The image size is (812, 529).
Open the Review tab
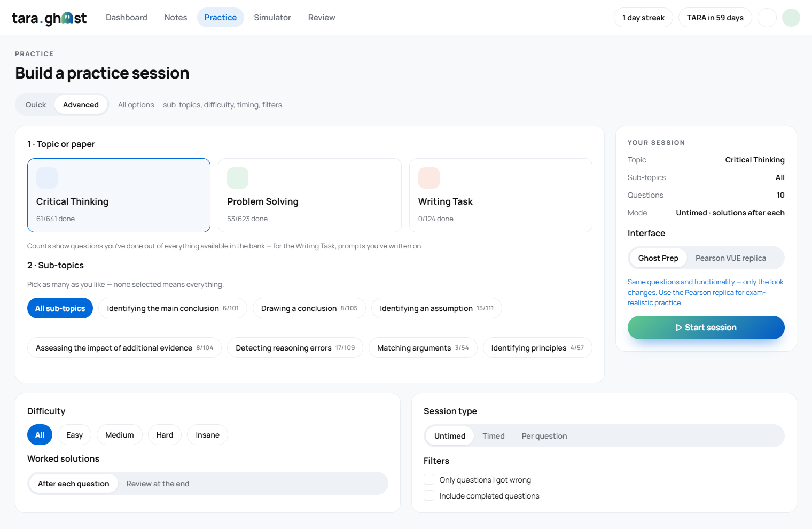[x=322, y=18]
